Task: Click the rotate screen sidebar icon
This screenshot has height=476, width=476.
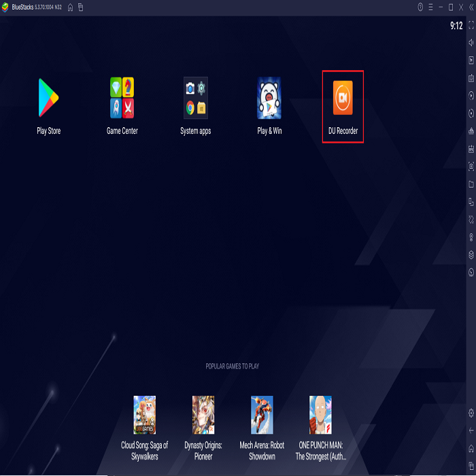Action: tap(471, 201)
